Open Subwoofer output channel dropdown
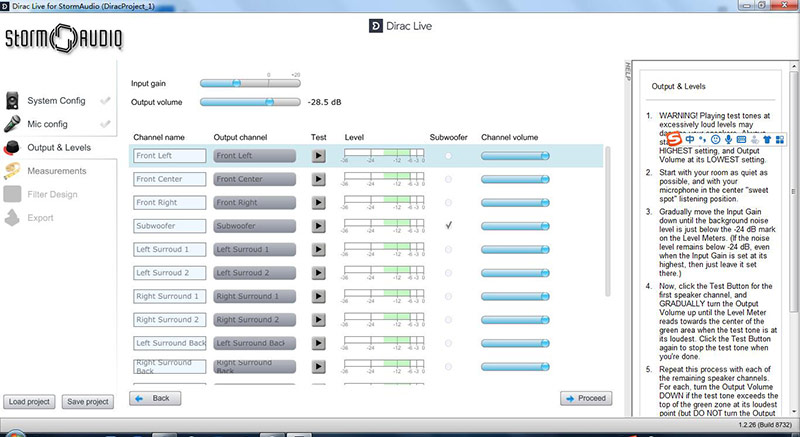Viewport: 800px width, 437px height. click(255, 226)
